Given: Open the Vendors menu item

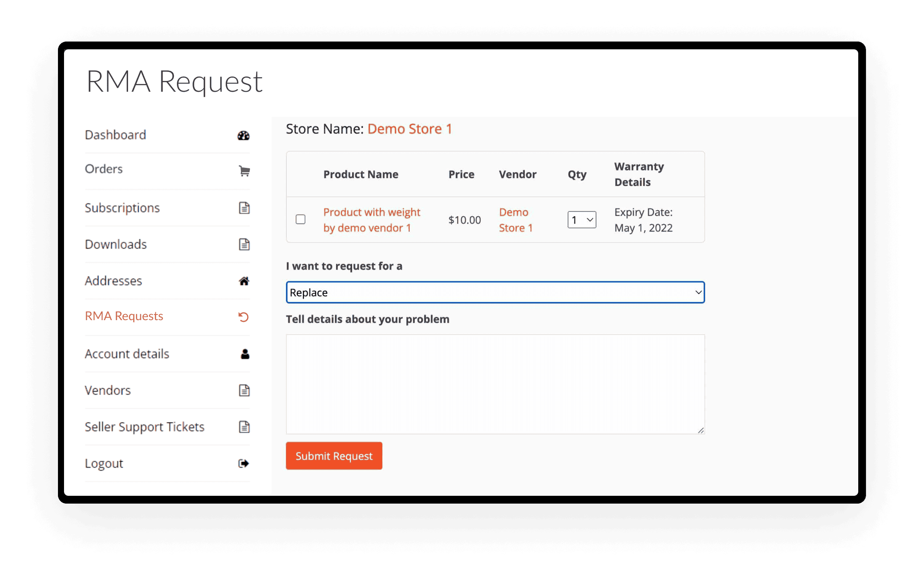Looking at the screenshot, I should [108, 391].
